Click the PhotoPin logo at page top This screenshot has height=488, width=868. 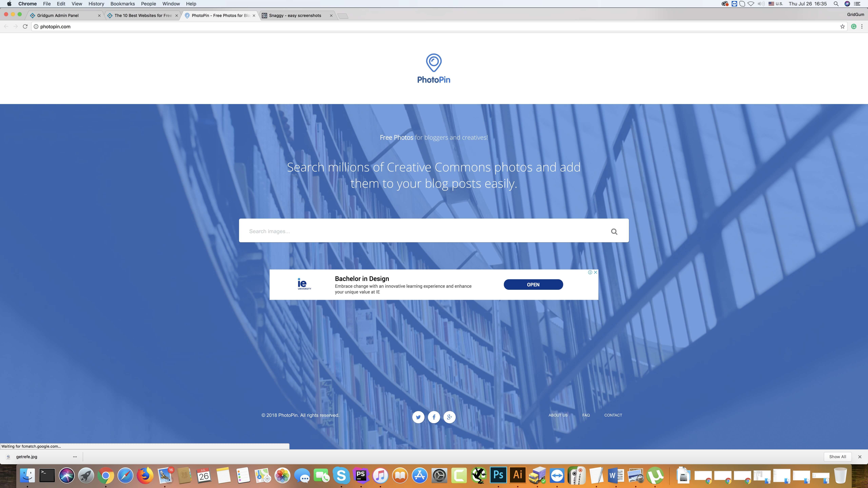[434, 68]
